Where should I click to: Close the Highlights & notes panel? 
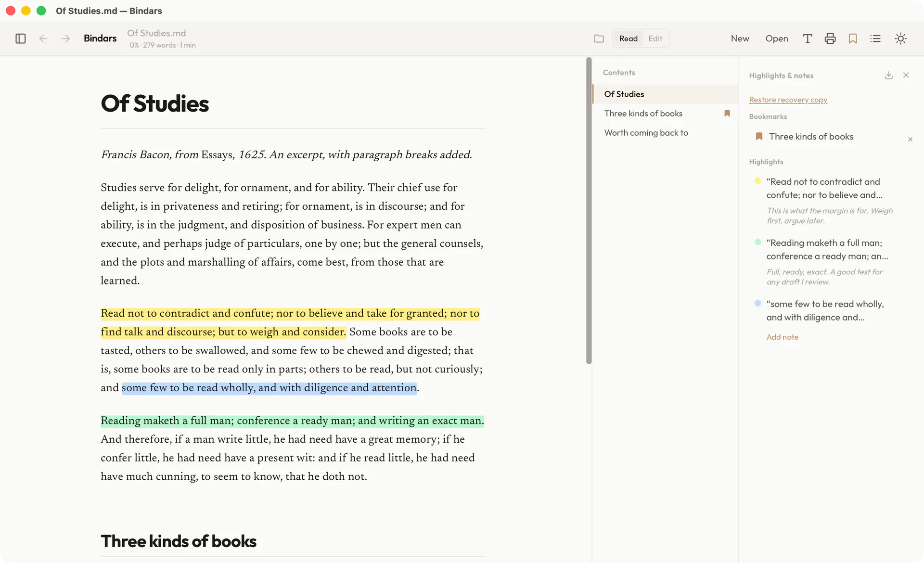[906, 75]
